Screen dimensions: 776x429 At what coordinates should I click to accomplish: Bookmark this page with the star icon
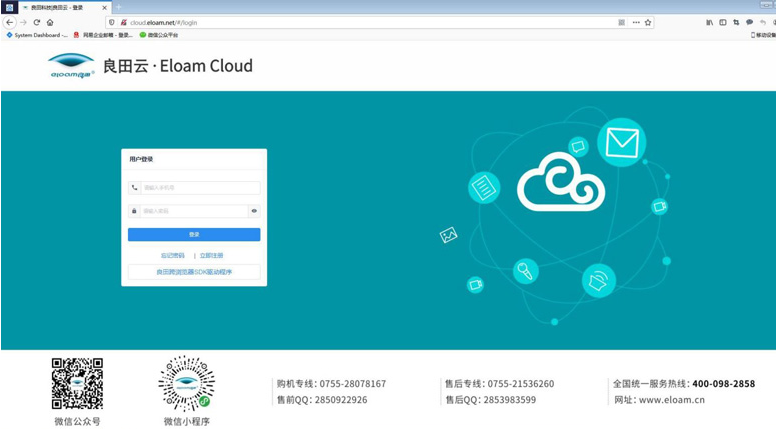point(648,22)
